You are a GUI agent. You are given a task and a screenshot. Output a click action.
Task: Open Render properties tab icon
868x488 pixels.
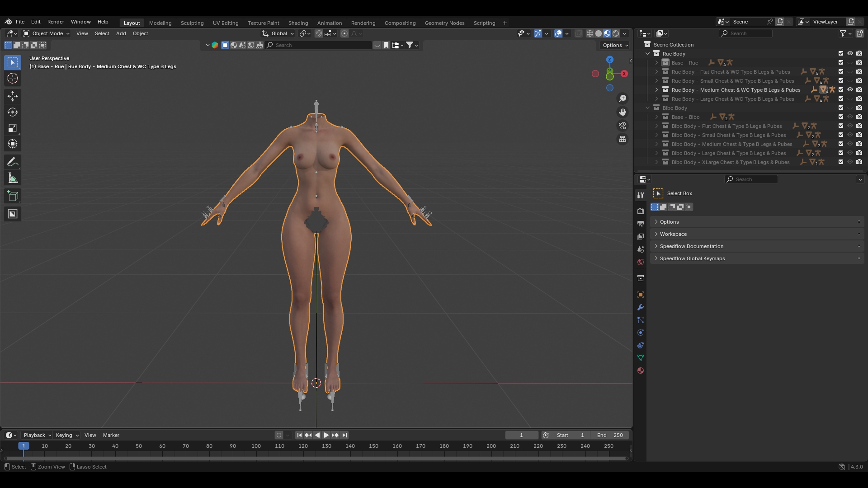tap(641, 211)
